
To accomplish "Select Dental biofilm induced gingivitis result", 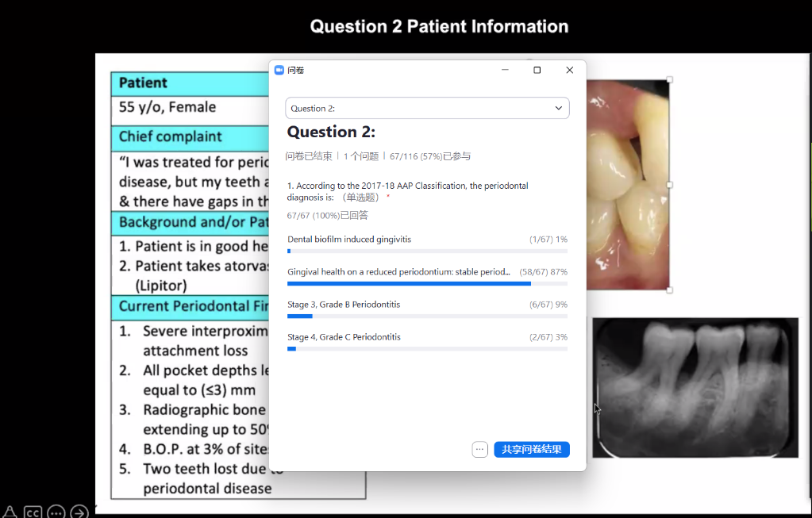I will click(349, 239).
